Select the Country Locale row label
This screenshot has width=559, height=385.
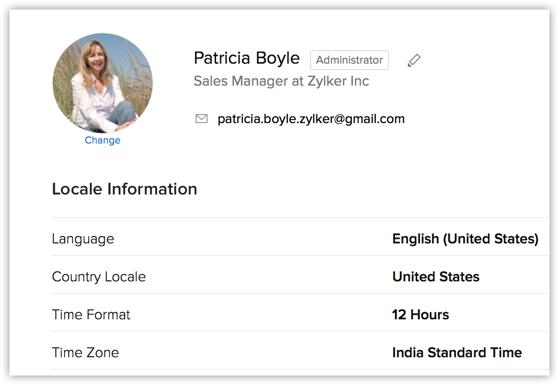(99, 277)
